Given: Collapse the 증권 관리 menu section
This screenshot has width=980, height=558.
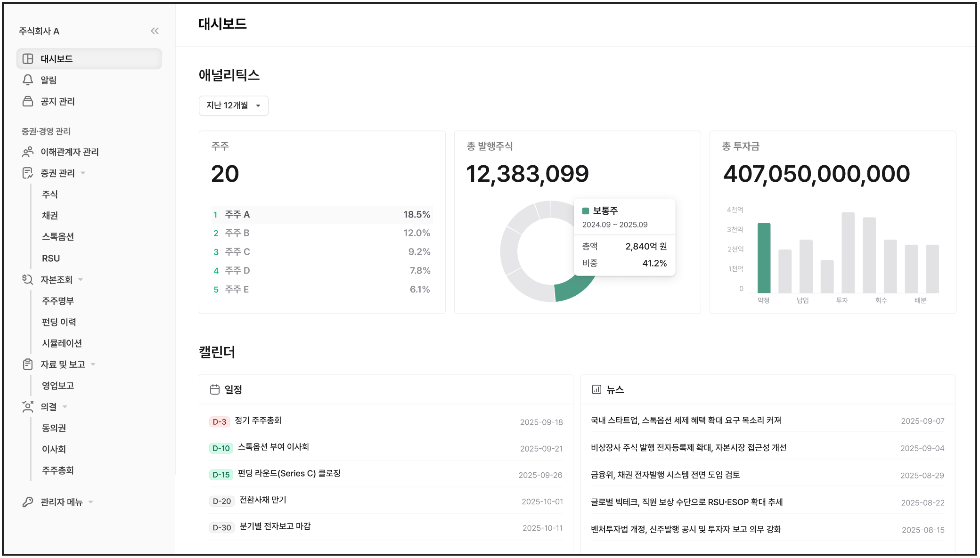Looking at the screenshot, I should tap(83, 173).
